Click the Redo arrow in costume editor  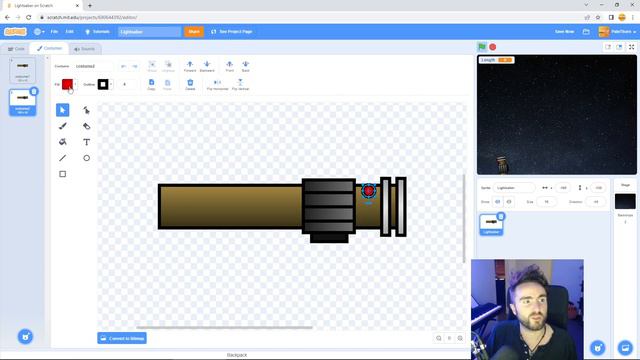[134, 66]
